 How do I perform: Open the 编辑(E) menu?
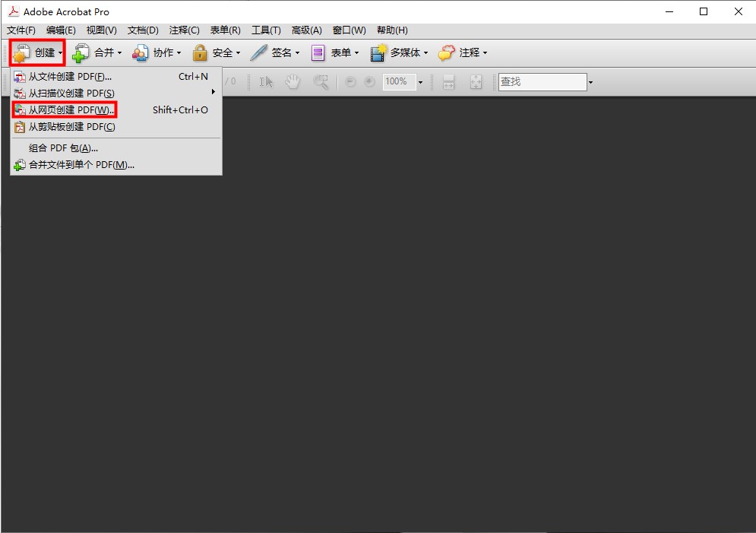point(61,30)
